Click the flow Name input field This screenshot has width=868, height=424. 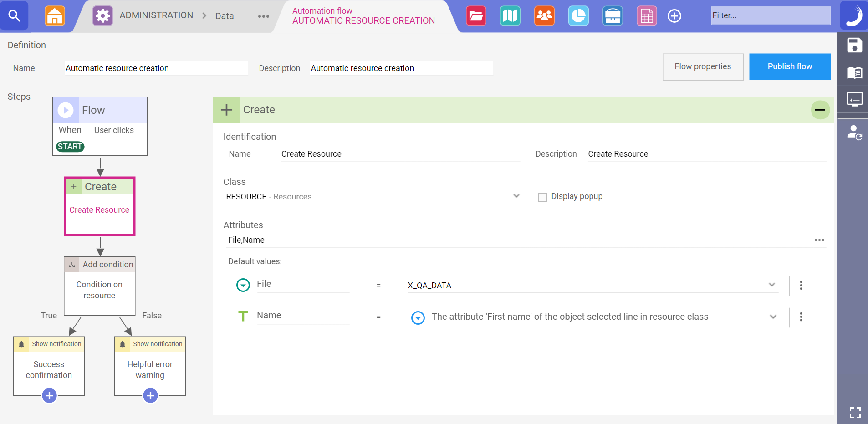[x=156, y=68]
